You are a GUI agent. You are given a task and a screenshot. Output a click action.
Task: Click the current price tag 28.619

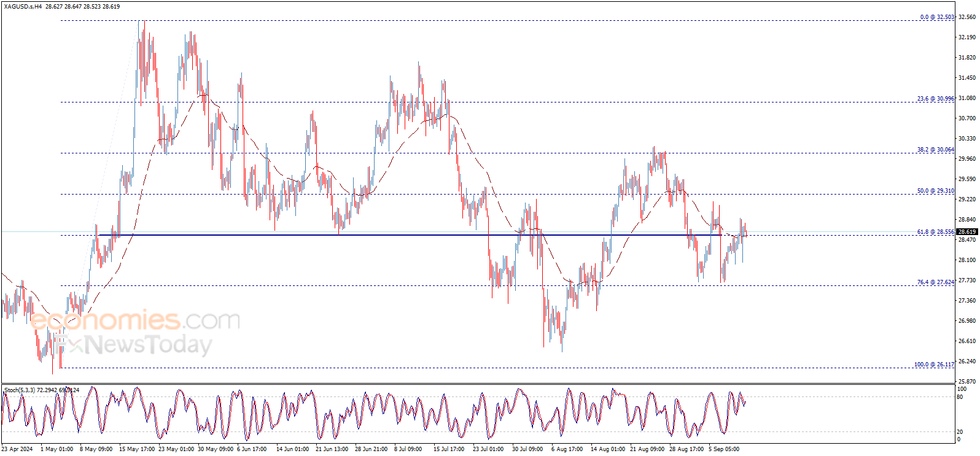tap(967, 232)
